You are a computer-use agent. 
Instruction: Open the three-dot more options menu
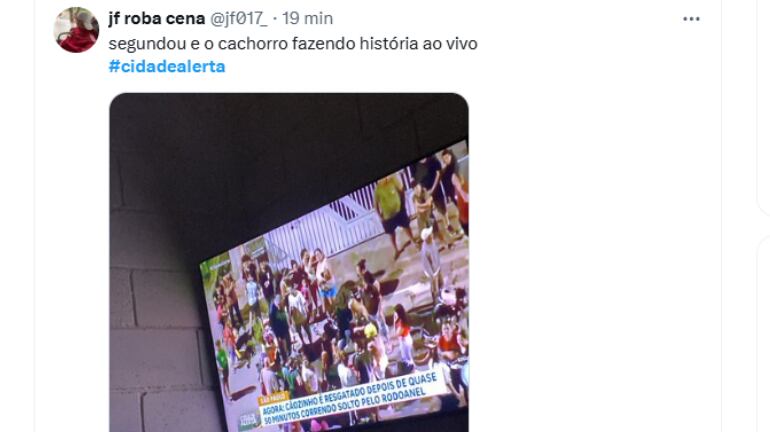pos(691,19)
